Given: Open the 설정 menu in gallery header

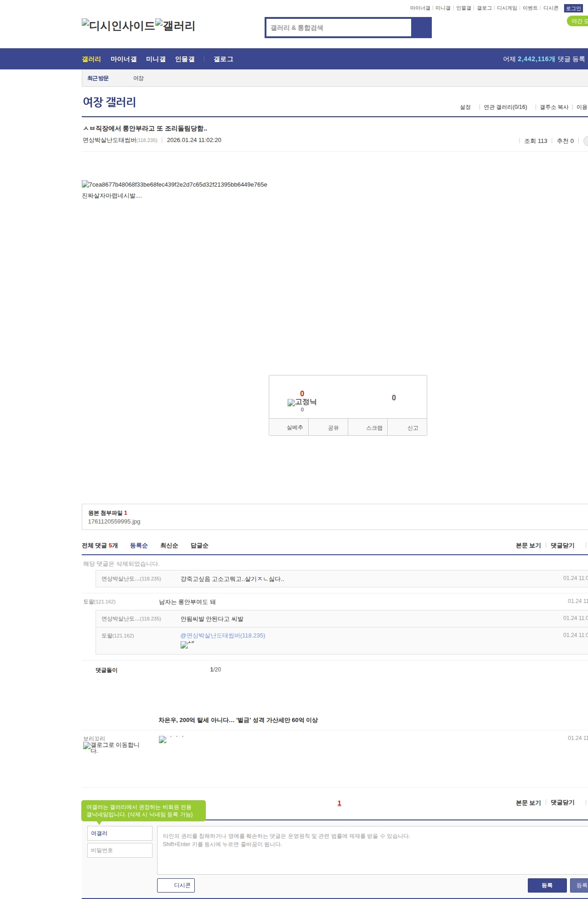Looking at the screenshot, I should tap(465, 107).
